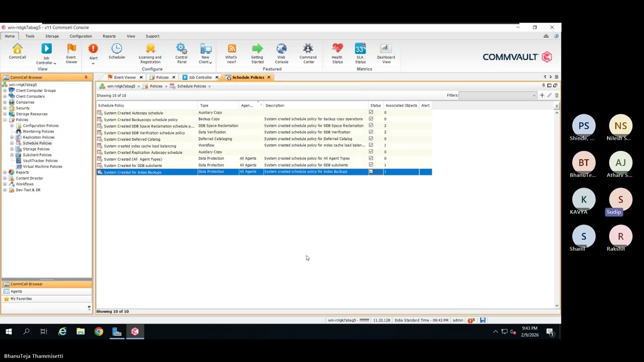Switch to the Event Viewer tab
Image resolution: width=644 pixels, height=362 pixels.
[125, 77]
